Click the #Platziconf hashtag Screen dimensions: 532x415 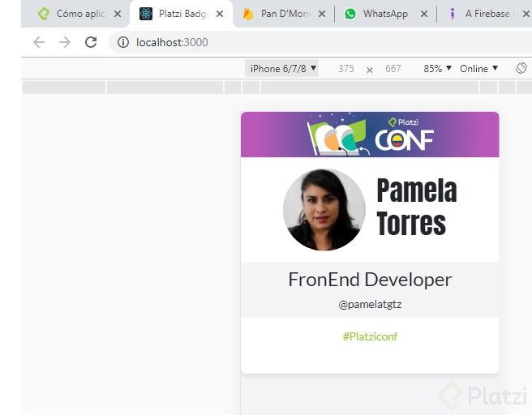(x=370, y=336)
